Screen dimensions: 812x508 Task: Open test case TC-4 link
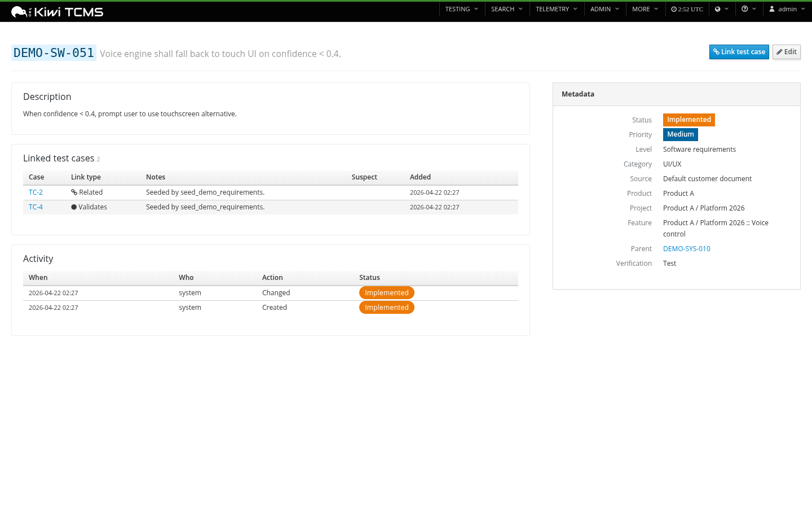36,207
